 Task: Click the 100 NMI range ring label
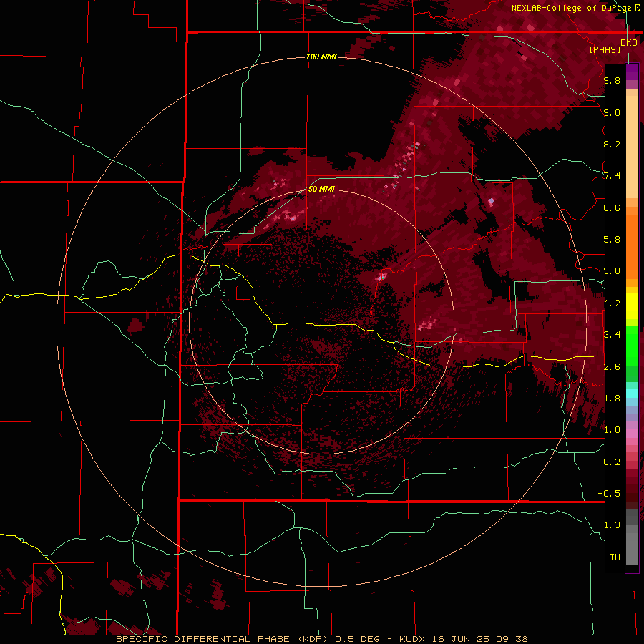[321, 57]
